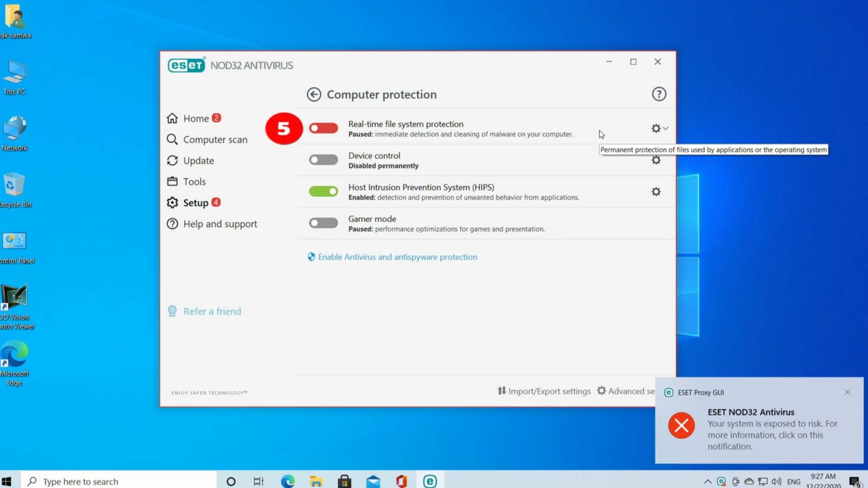This screenshot has width=868, height=488.
Task: Go back using the arrow beside Computer protection
Action: coord(313,94)
